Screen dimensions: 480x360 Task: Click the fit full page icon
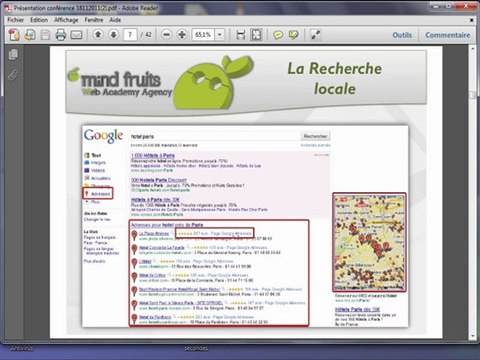point(256,35)
